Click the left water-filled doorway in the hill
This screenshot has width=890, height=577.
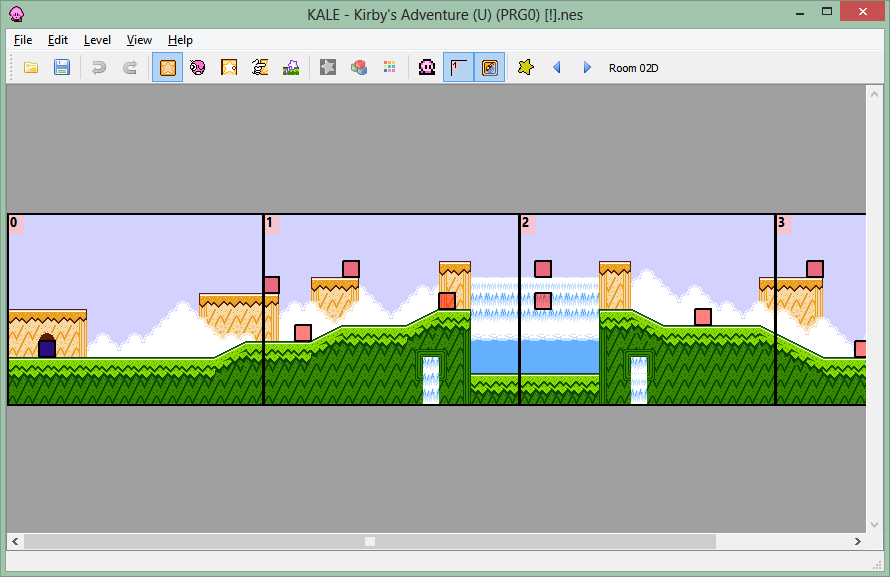(x=431, y=379)
